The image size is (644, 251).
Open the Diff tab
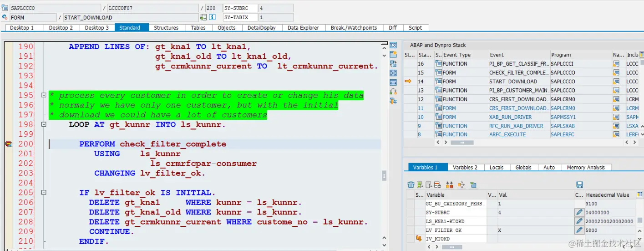(393, 28)
